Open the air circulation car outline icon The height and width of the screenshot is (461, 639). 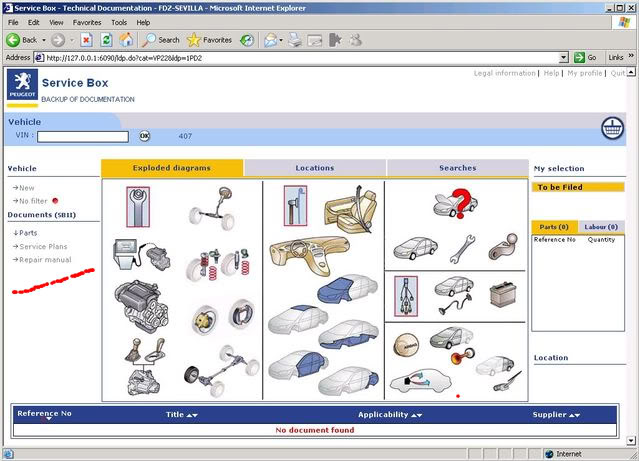(x=420, y=381)
